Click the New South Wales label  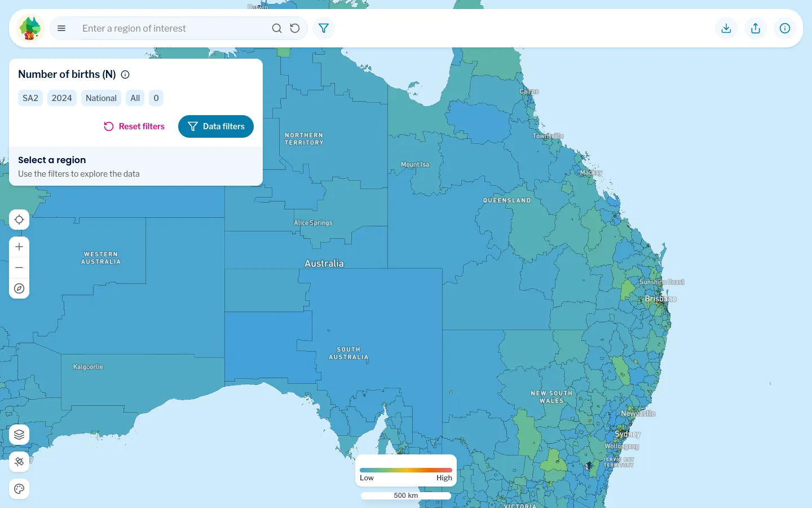tap(551, 397)
